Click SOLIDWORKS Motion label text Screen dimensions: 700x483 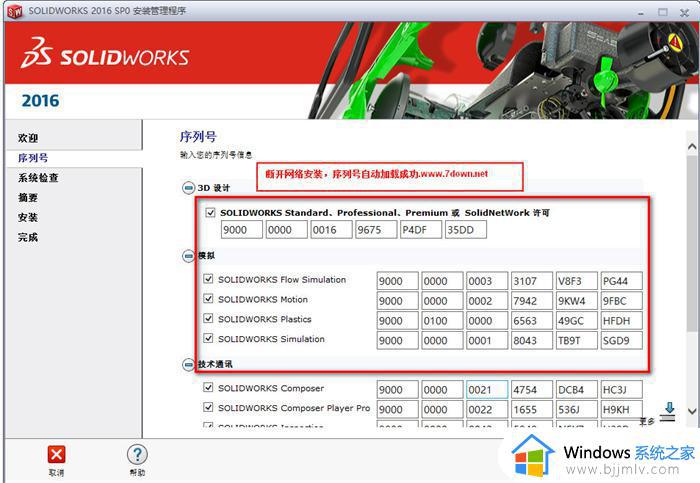click(x=263, y=300)
